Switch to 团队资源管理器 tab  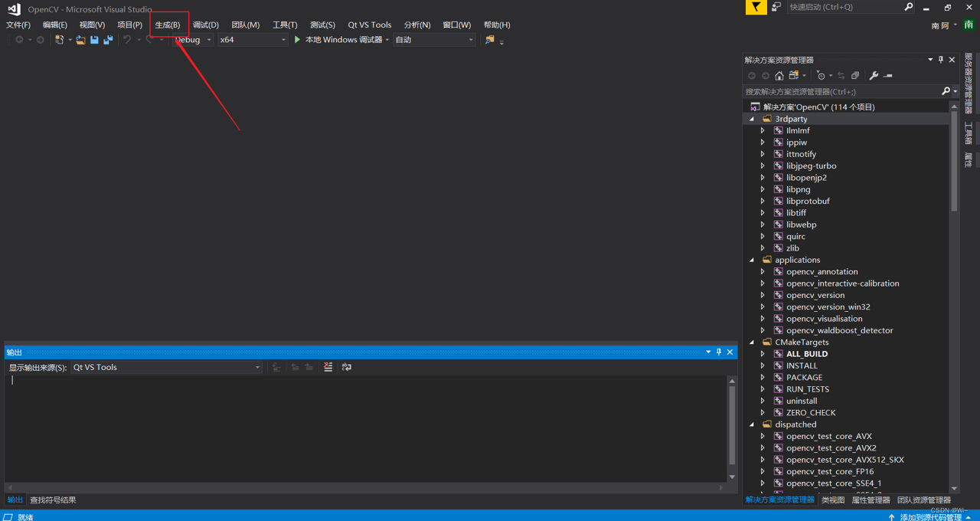[x=924, y=500]
